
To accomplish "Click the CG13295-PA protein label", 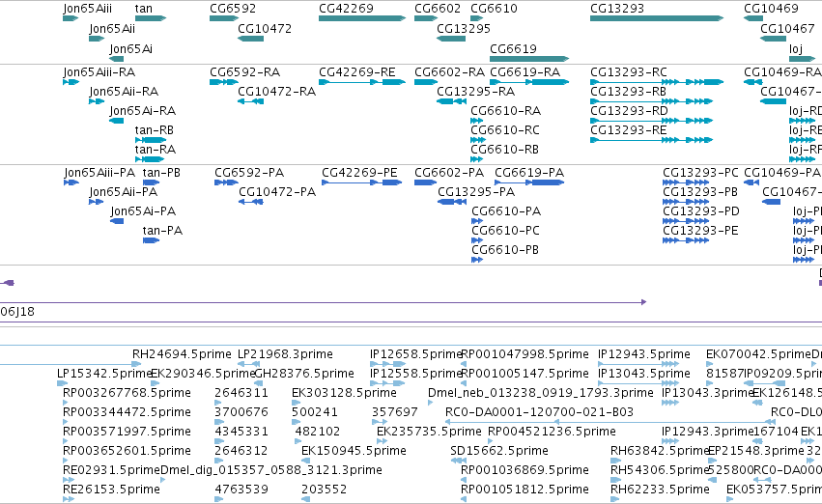I will (x=476, y=192).
